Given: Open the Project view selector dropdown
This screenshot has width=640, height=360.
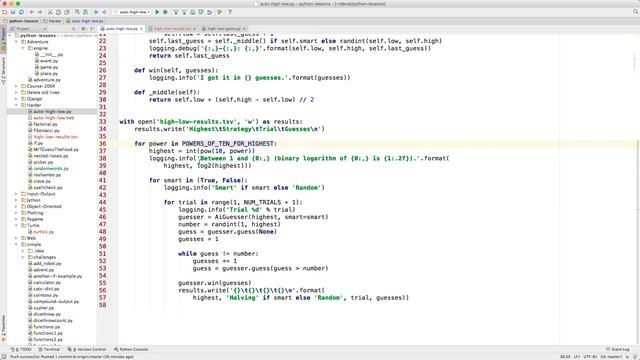Looking at the screenshot, I should 28,29.
